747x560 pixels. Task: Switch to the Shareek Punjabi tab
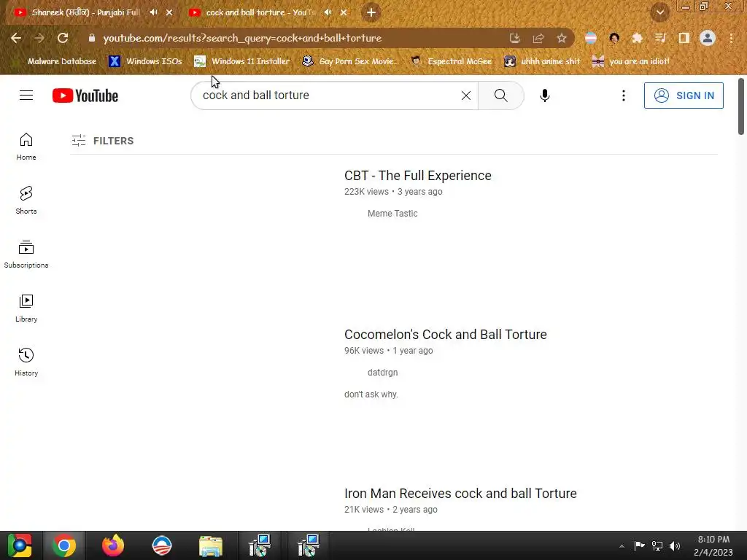(x=86, y=12)
